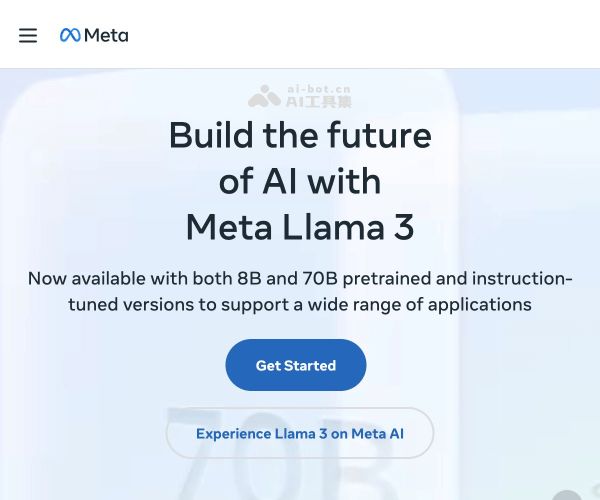The image size is (600, 500).
Task: Click the 'of AI with' headline line
Action: (300, 181)
